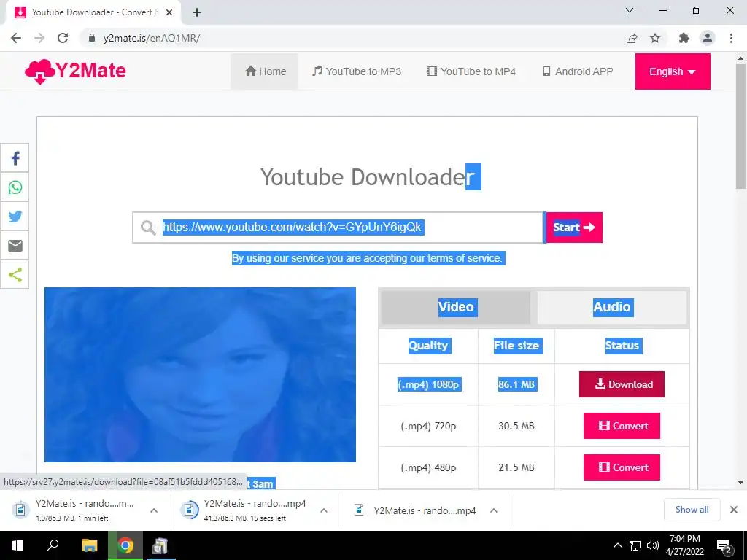Click the video thumbnail image
Screen dimensions: 747x560
[200, 375]
